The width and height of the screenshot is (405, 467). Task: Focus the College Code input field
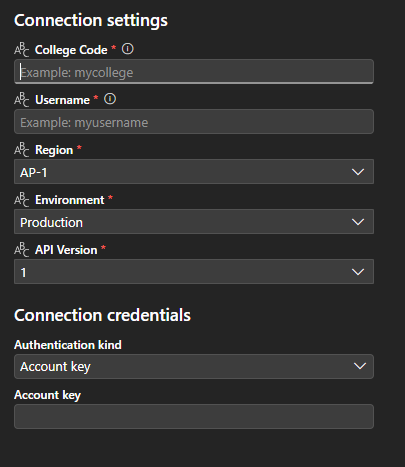[x=194, y=72]
